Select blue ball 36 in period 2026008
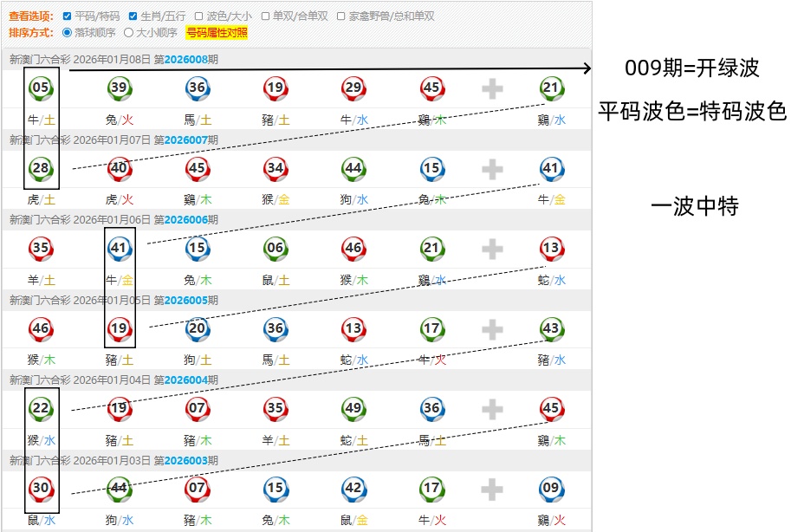Image resolution: width=804 pixels, height=532 pixels. click(x=197, y=88)
